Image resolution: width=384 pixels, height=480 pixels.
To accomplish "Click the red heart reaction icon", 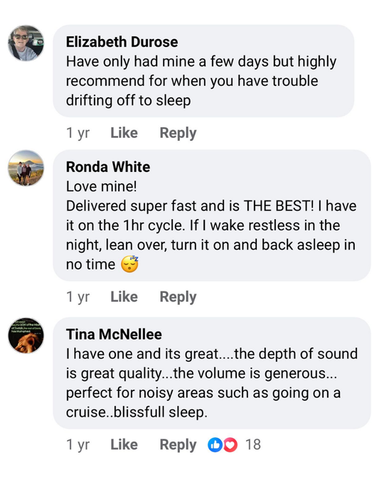I will point(230,445).
